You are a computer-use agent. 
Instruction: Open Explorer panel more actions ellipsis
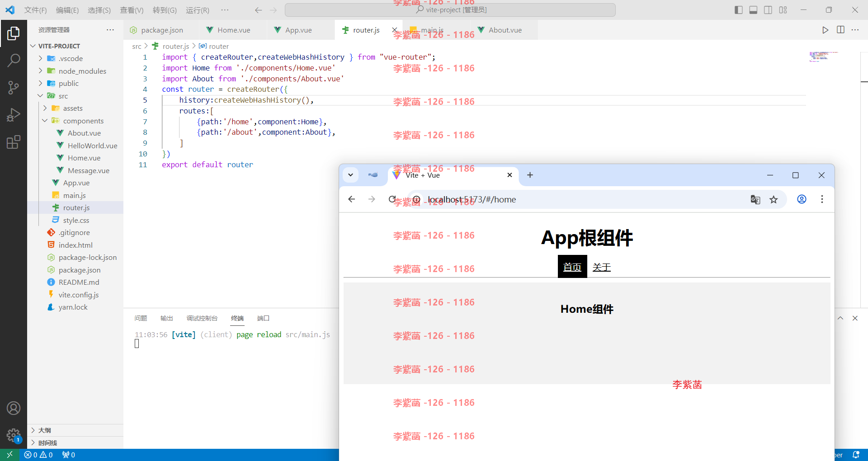(110, 30)
